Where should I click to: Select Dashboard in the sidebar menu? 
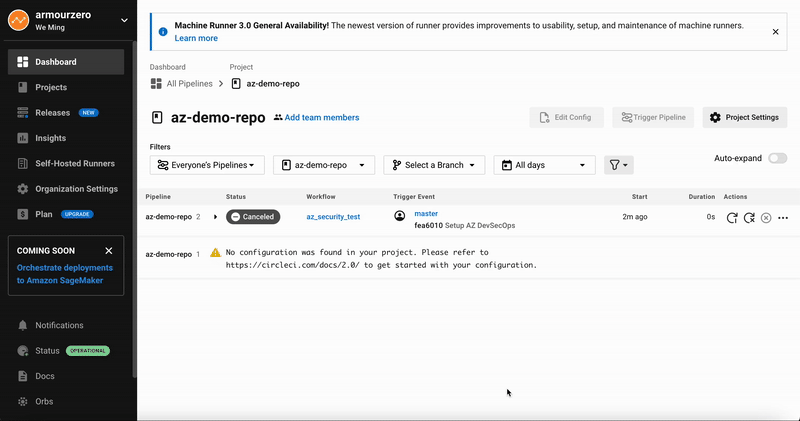pyautogui.click(x=55, y=62)
